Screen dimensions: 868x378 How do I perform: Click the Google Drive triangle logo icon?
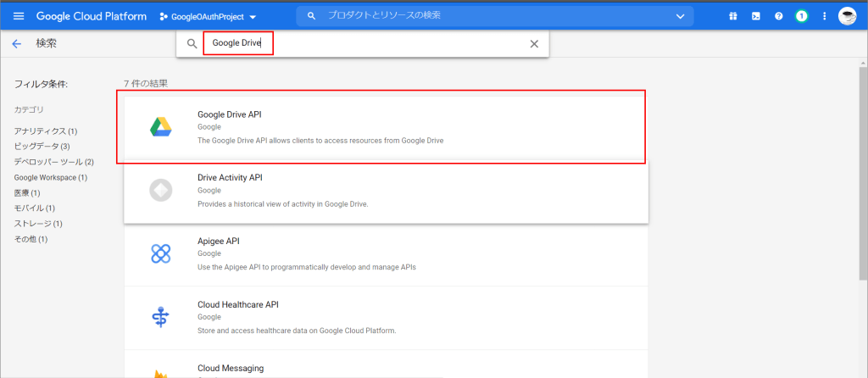[x=160, y=127]
